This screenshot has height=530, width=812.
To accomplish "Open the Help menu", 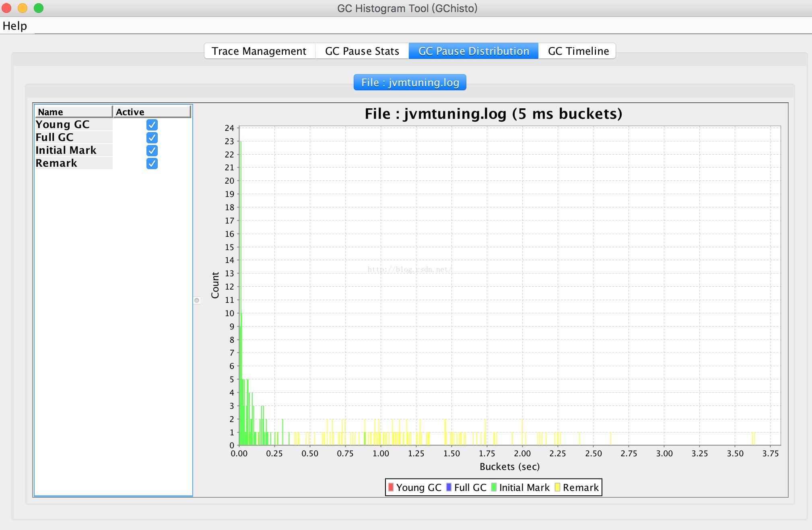I will (15, 26).
